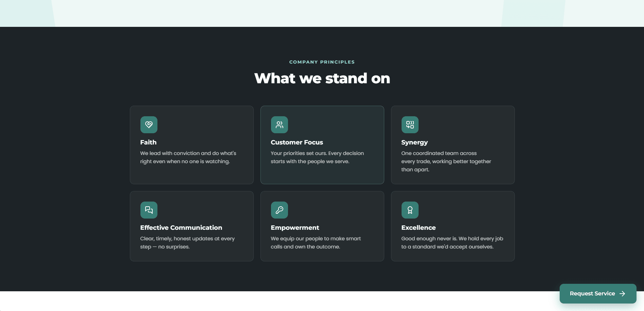Click the Synergy combine icon
This screenshot has height=311, width=644.
click(410, 125)
